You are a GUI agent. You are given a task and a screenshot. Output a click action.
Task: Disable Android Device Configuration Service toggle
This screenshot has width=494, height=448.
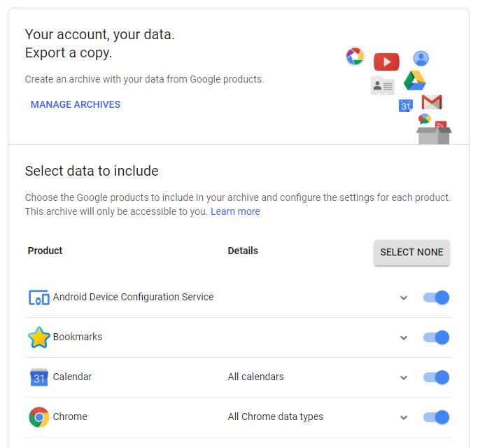[436, 297]
